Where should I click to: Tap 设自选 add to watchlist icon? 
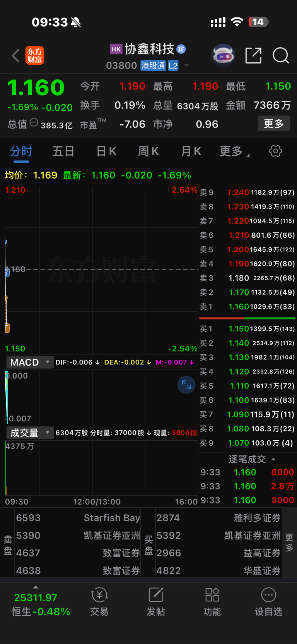coord(268,602)
